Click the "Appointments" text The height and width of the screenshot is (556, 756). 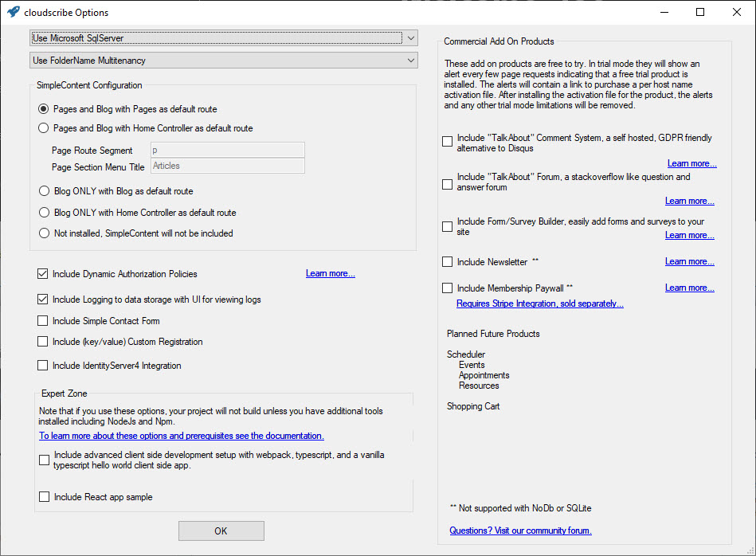[x=484, y=375]
